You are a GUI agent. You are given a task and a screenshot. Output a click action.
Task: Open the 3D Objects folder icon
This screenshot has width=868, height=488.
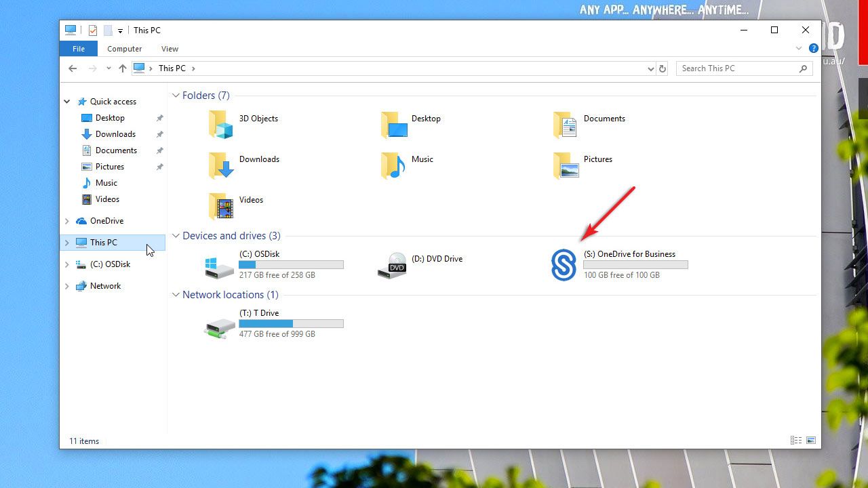point(221,125)
